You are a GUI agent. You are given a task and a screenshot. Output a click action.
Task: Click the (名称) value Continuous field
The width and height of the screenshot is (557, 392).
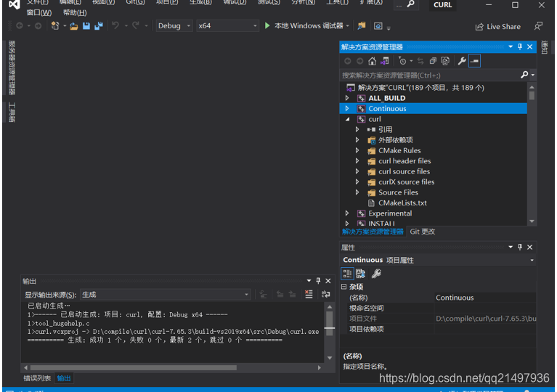tap(486, 298)
